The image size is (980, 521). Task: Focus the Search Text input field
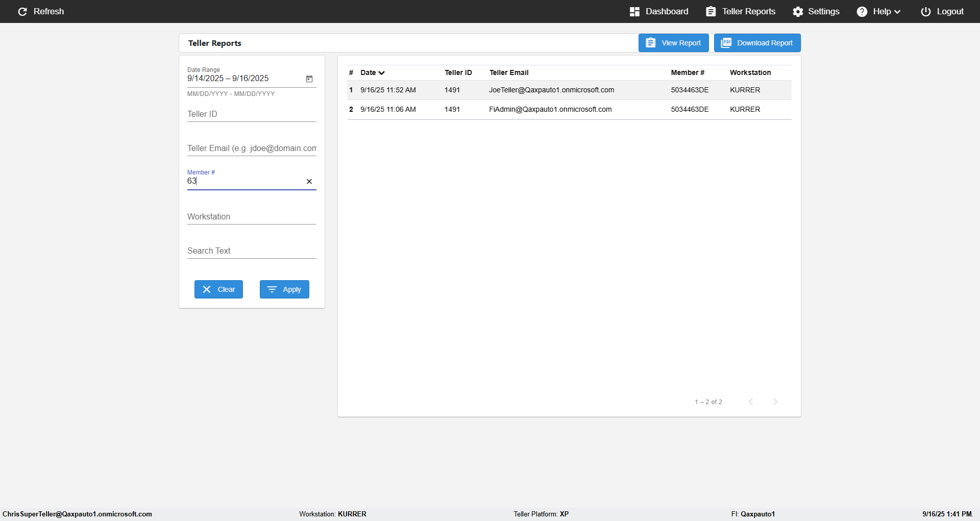tap(252, 251)
